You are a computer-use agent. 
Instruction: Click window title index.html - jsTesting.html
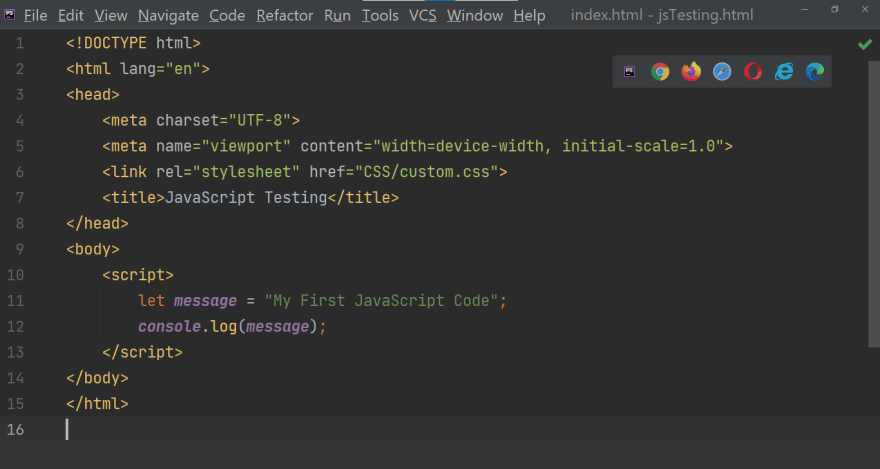pos(662,15)
